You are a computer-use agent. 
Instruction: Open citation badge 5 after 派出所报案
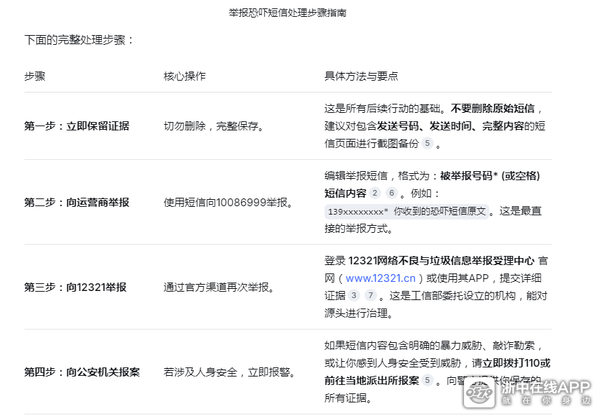pyautogui.click(x=427, y=381)
